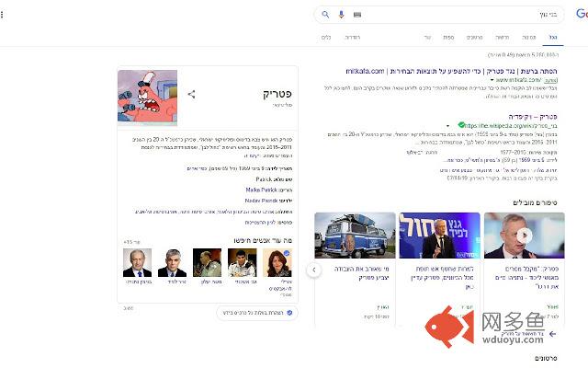Expand the '15+' more people list
This screenshot has width=588, height=368.
pos(132,241)
